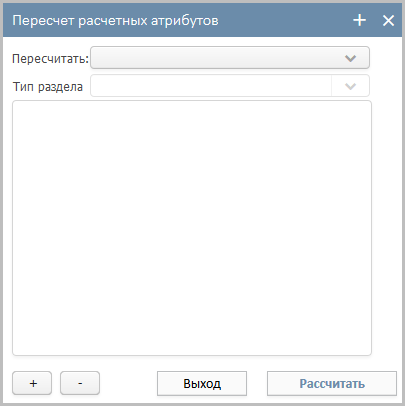Dismiss the window with the X icon
This screenshot has height=406, width=405.
pos(388,21)
